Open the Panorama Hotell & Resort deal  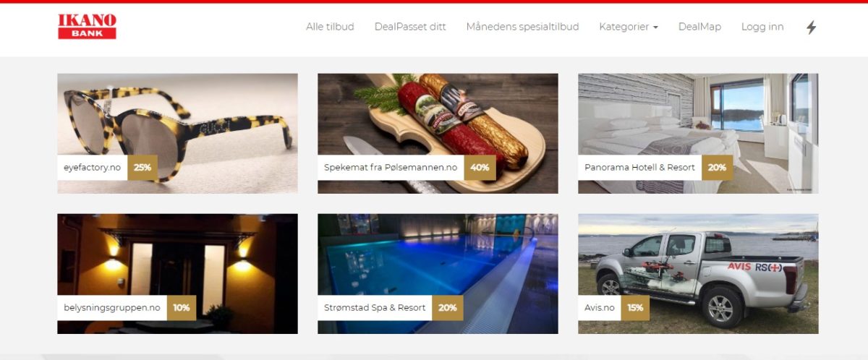pos(639,167)
